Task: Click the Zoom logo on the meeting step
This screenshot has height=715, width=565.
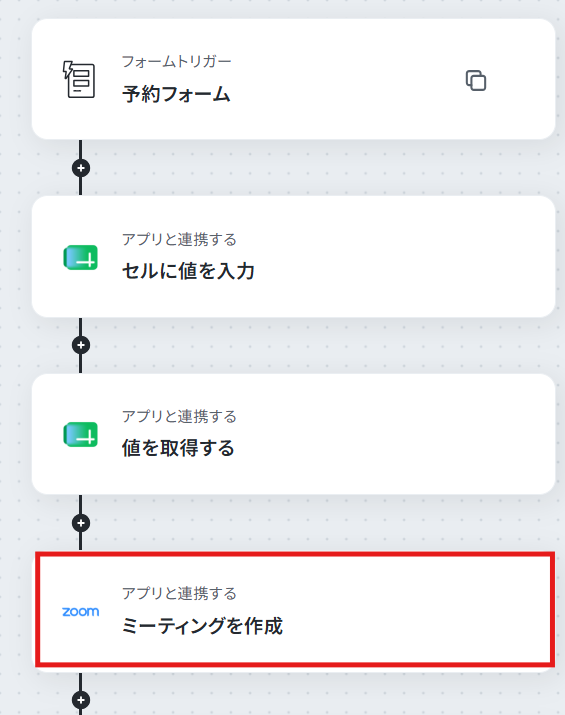Action: coord(80,611)
